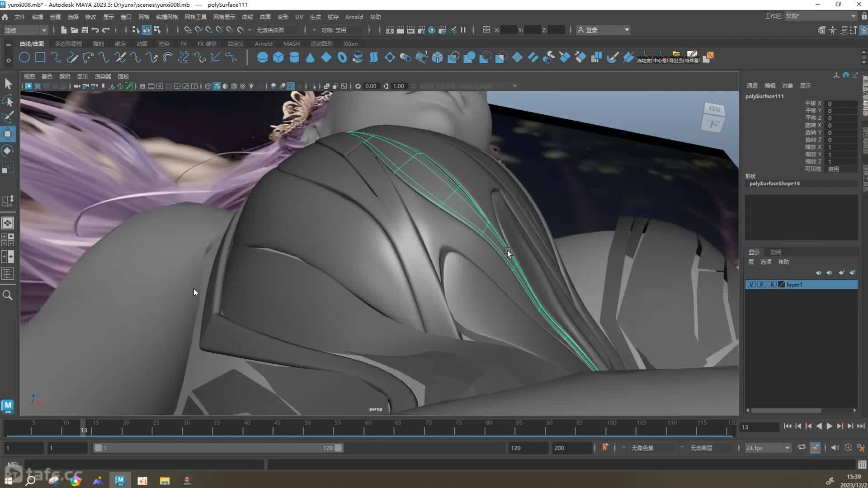Toggle playback loop mode button

pyautogui.click(x=802, y=447)
